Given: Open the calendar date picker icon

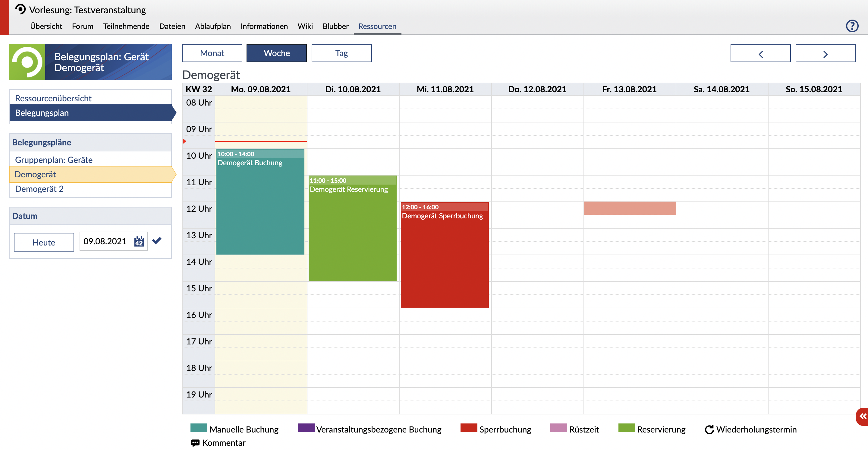Looking at the screenshot, I should (139, 241).
